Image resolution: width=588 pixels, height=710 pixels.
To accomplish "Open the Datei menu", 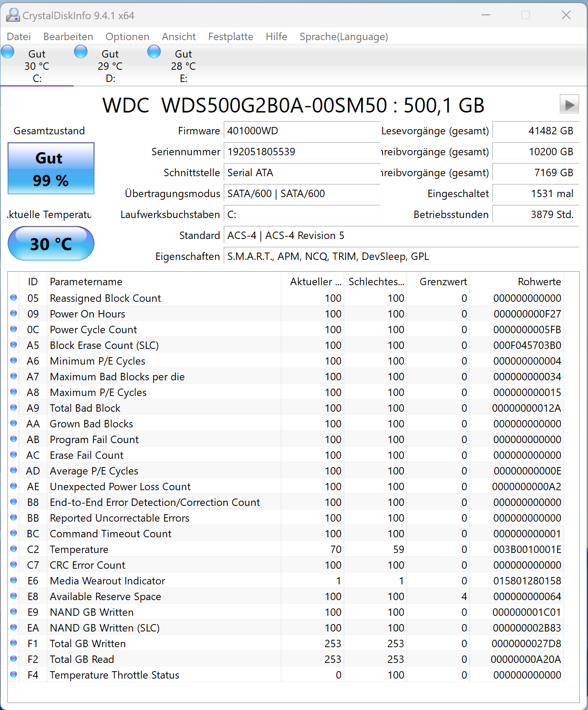I will coord(19,37).
